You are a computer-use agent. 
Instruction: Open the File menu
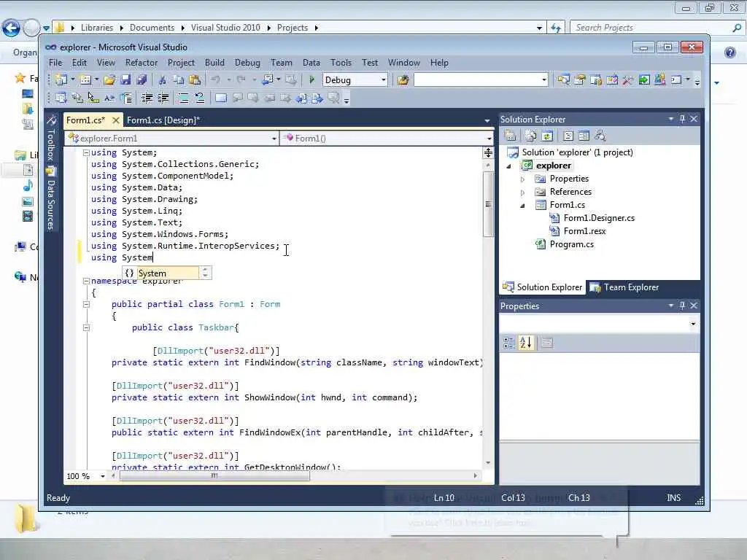55,63
